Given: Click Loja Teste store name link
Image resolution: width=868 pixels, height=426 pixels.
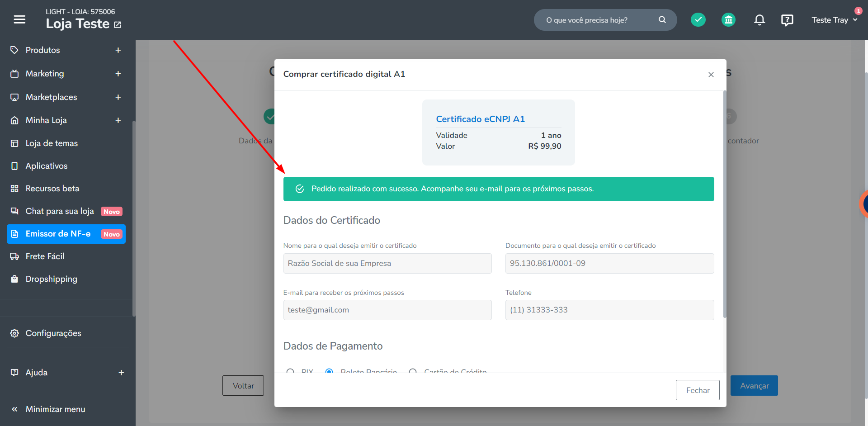Looking at the screenshot, I should click(x=78, y=24).
